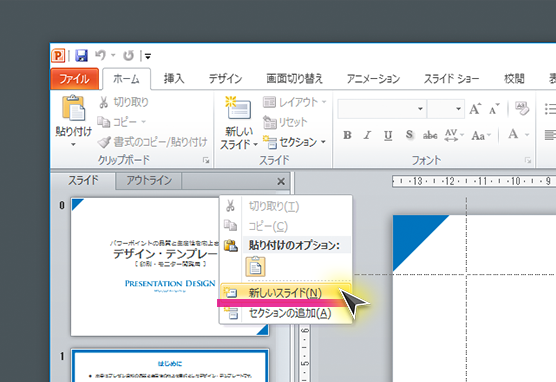Screen dimensions: 556x382
Task: Open the 画面切り替え ribbon tab
Action: [295, 78]
